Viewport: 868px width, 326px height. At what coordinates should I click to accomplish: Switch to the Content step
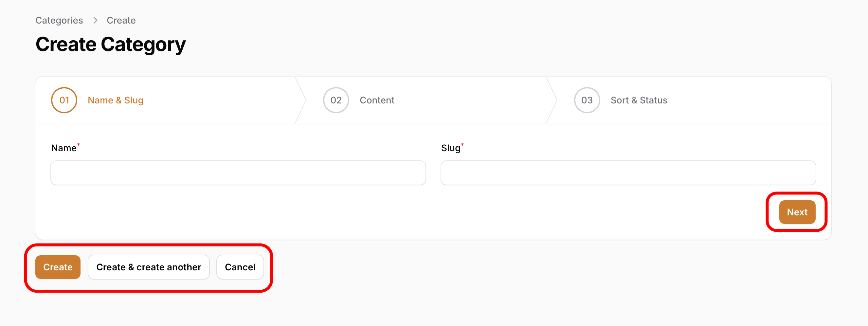coord(377,100)
